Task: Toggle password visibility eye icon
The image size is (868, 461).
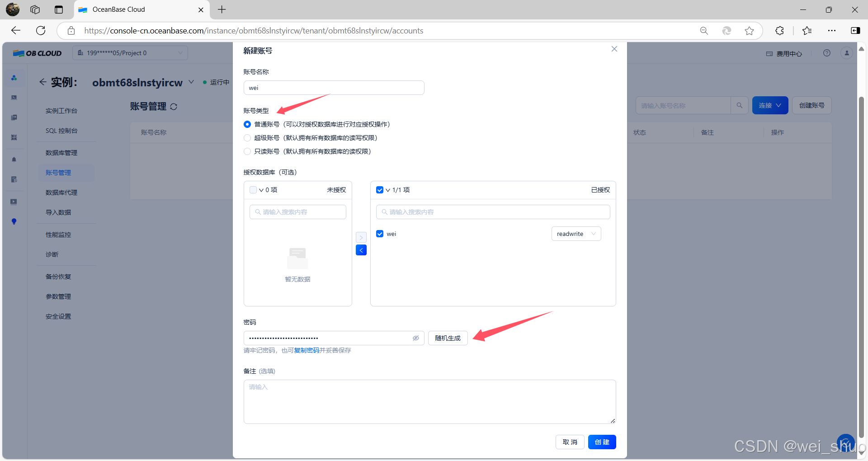Action: (415, 338)
